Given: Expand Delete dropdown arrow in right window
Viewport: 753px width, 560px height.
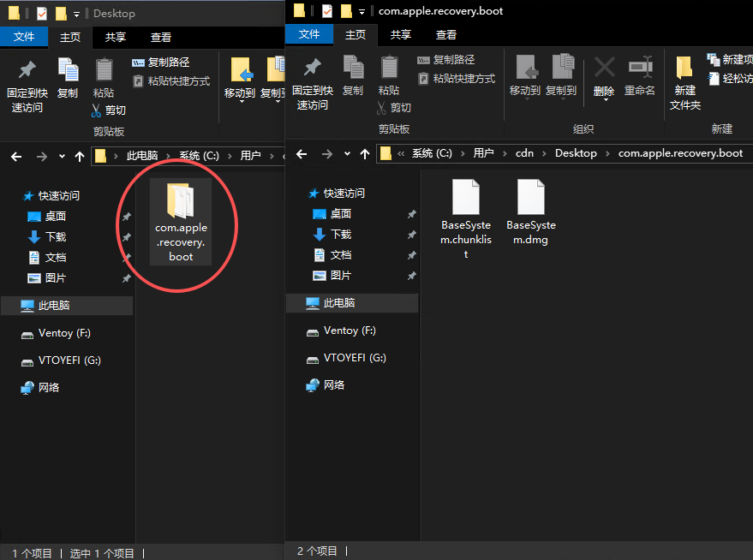Looking at the screenshot, I should [606, 100].
